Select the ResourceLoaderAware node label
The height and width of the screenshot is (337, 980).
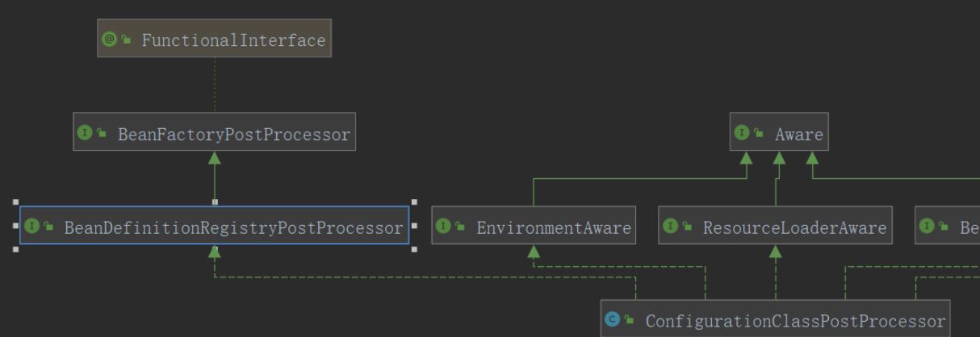794,228
